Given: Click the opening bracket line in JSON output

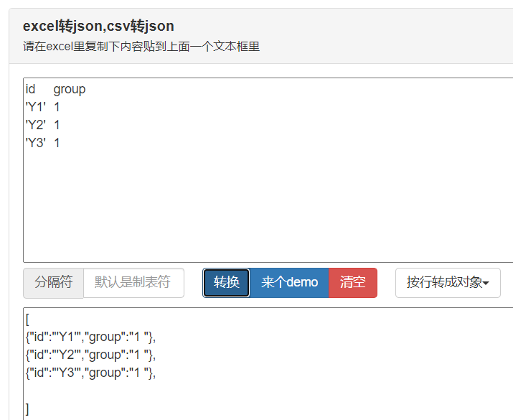Looking at the screenshot, I should 27,319.
